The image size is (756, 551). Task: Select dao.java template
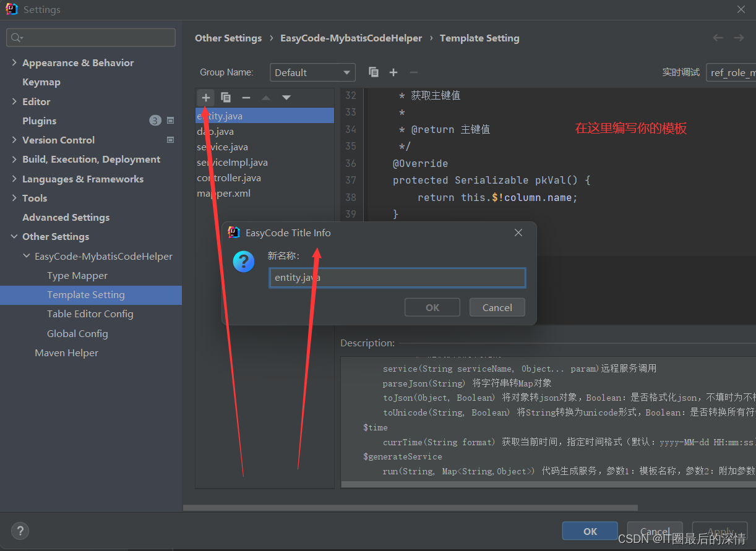pyautogui.click(x=265, y=131)
